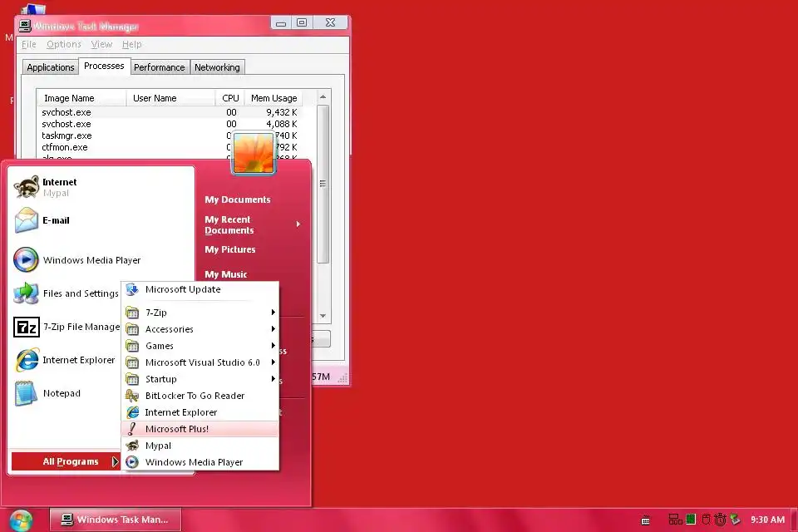Open BitLocker To Go Reader

point(200,396)
